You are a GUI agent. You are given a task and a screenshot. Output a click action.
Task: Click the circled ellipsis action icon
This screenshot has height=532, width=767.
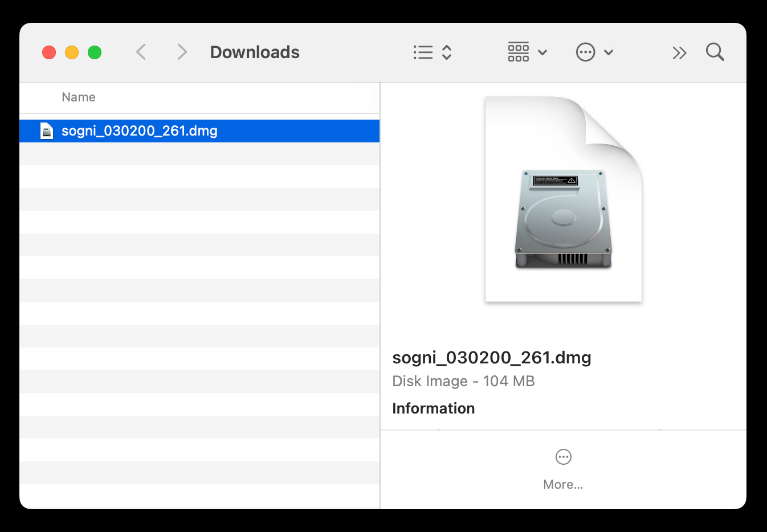585,52
